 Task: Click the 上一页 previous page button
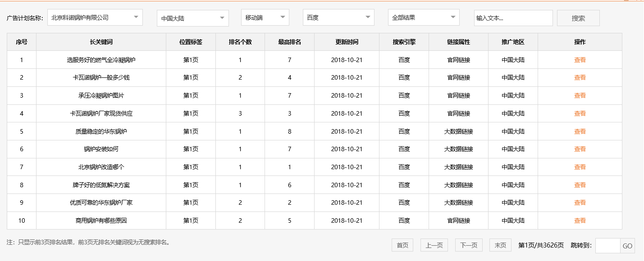[x=434, y=245]
